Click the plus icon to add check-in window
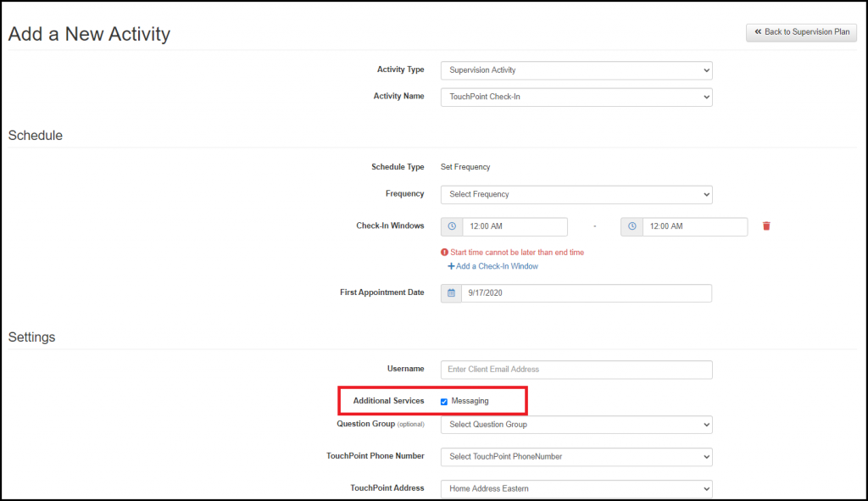 coord(451,266)
